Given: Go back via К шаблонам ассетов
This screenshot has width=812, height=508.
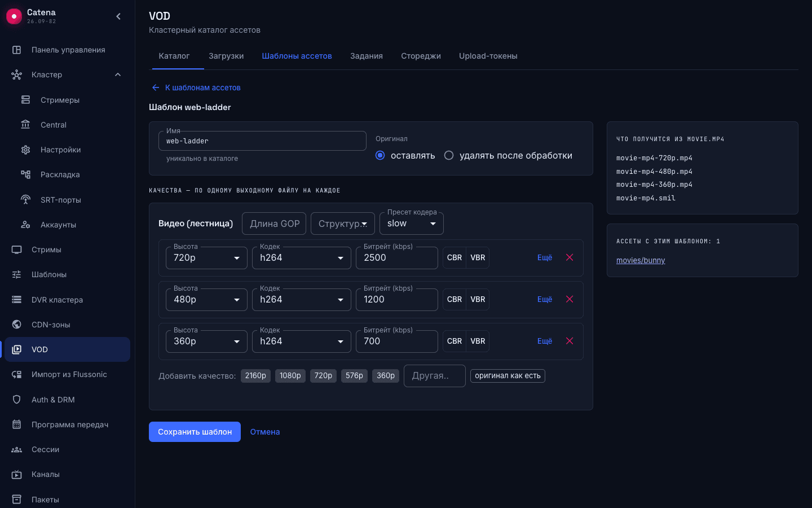Looking at the screenshot, I should click(x=196, y=87).
